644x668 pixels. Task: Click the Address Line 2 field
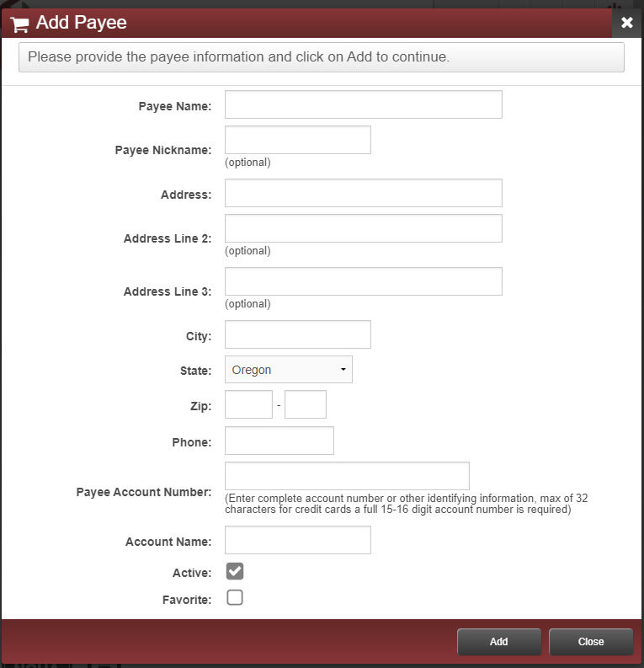click(363, 228)
